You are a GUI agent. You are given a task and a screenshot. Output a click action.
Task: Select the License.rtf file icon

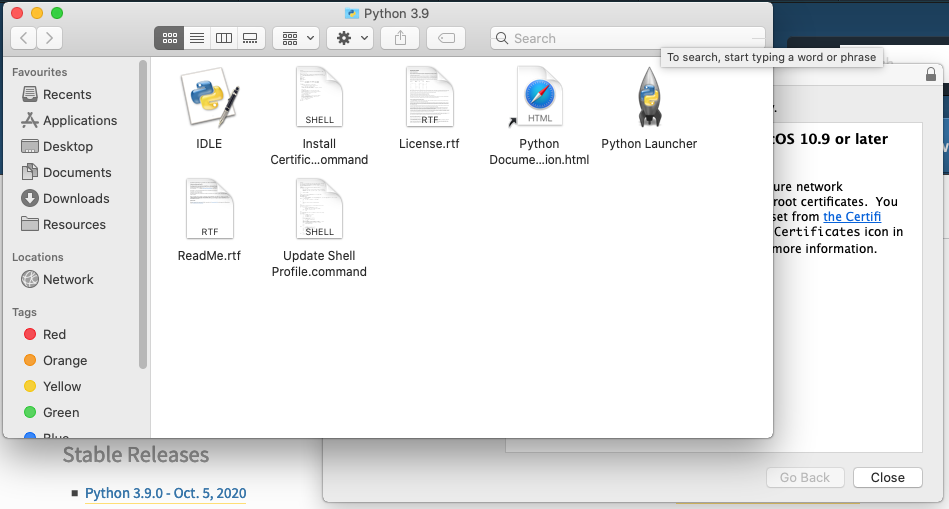(x=429, y=97)
